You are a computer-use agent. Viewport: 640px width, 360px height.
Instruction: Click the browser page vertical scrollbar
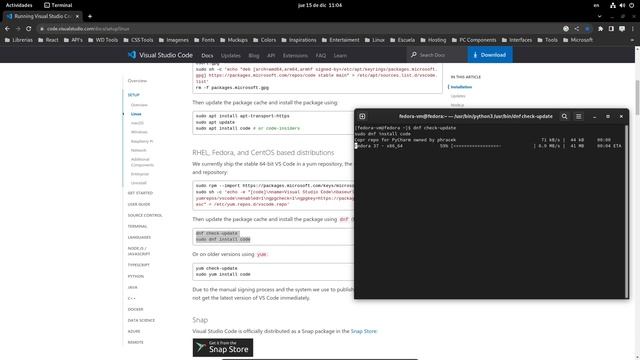click(x=637, y=98)
